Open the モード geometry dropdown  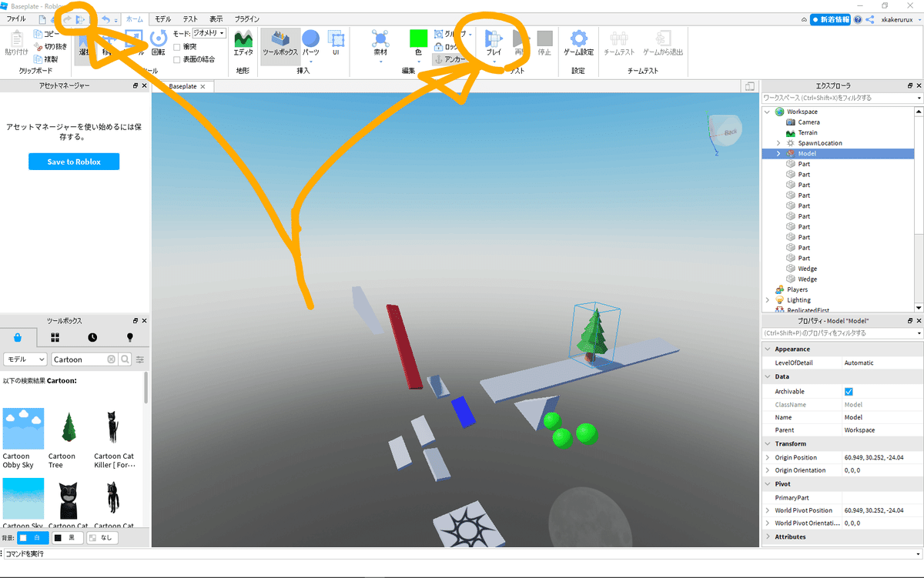(209, 33)
